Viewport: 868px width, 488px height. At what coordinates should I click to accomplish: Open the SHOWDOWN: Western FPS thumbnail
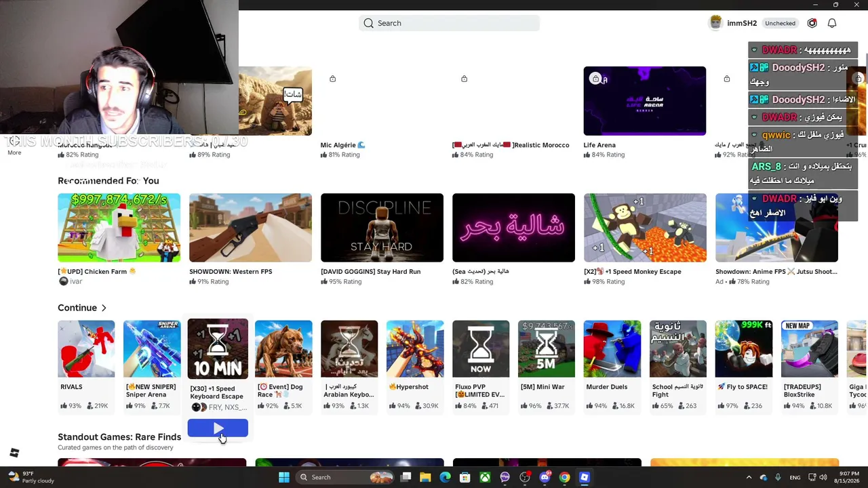(250, 228)
